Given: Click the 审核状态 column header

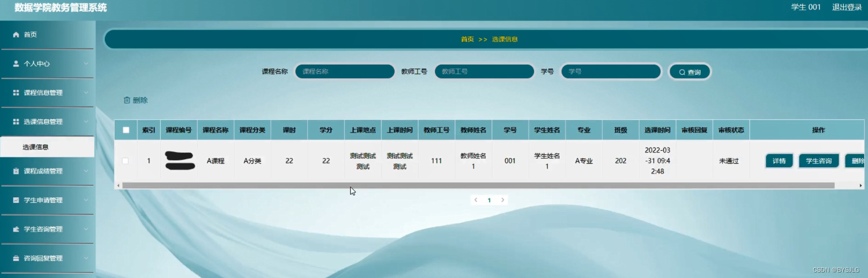Looking at the screenshot, I should (731, 130).
